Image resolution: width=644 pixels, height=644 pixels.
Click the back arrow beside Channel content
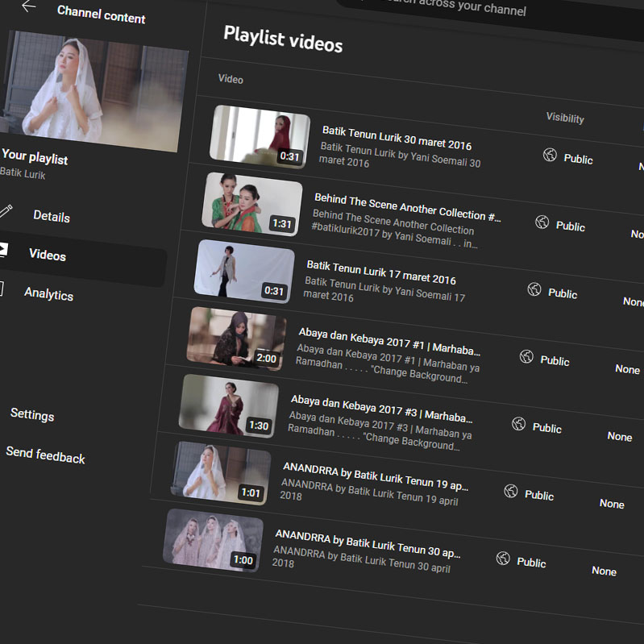29,7
